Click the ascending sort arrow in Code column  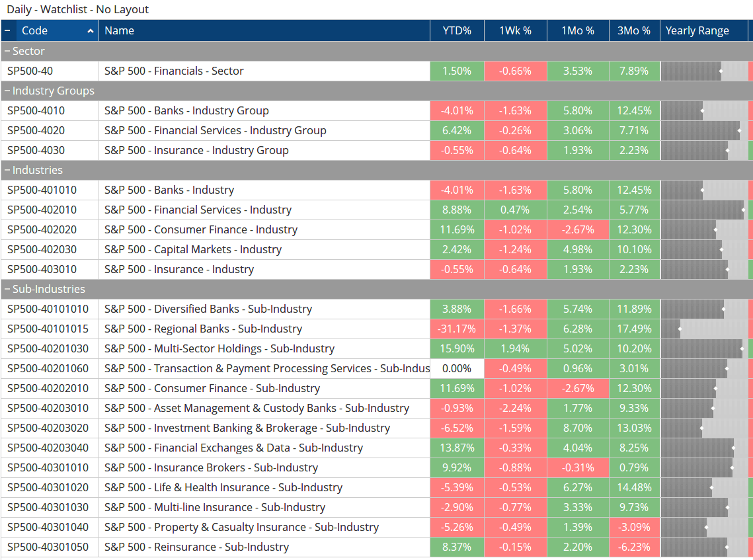[x=89, y=30]
